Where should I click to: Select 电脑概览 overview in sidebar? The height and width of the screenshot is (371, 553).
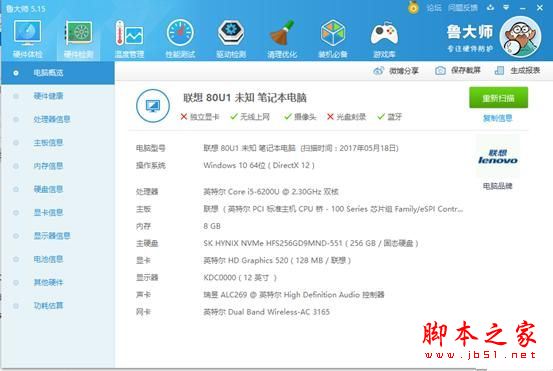point(57,73)
